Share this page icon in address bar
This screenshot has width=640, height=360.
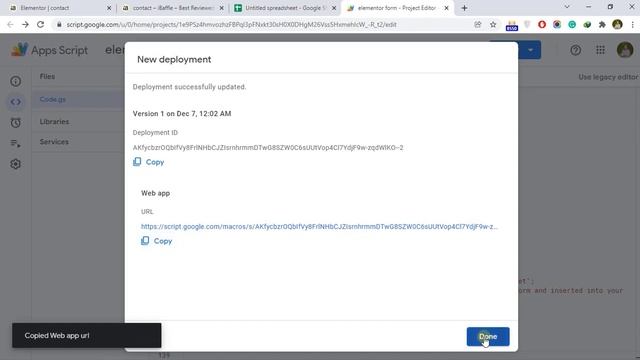point(478,24)
